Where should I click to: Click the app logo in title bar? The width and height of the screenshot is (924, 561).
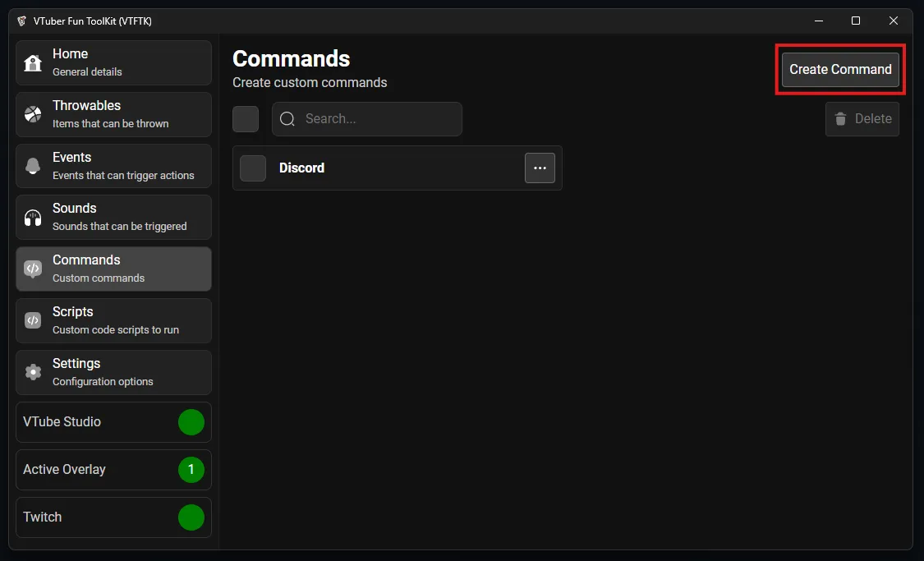pyautogui.click(x=22, y=21)
